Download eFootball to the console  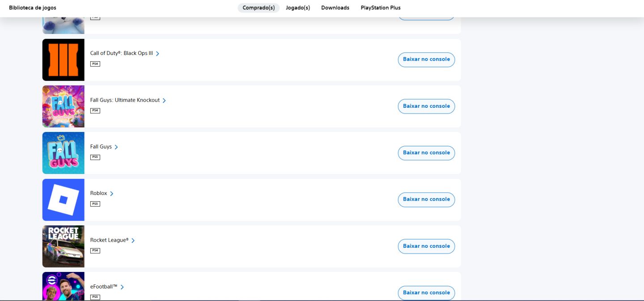(426, 293)
